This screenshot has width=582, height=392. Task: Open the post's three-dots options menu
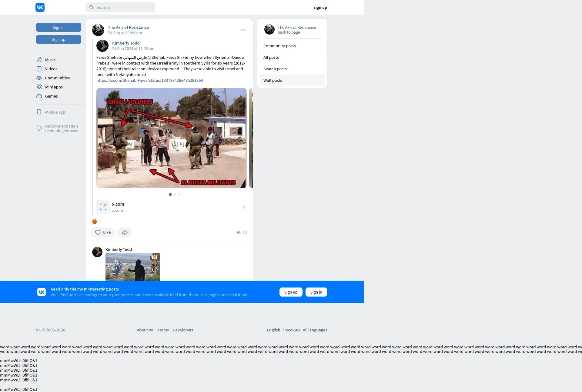click(243, 30)
